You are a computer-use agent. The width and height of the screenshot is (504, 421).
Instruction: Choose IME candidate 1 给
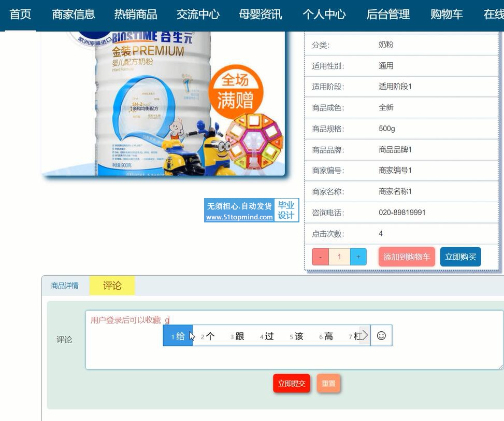point(178,336)
